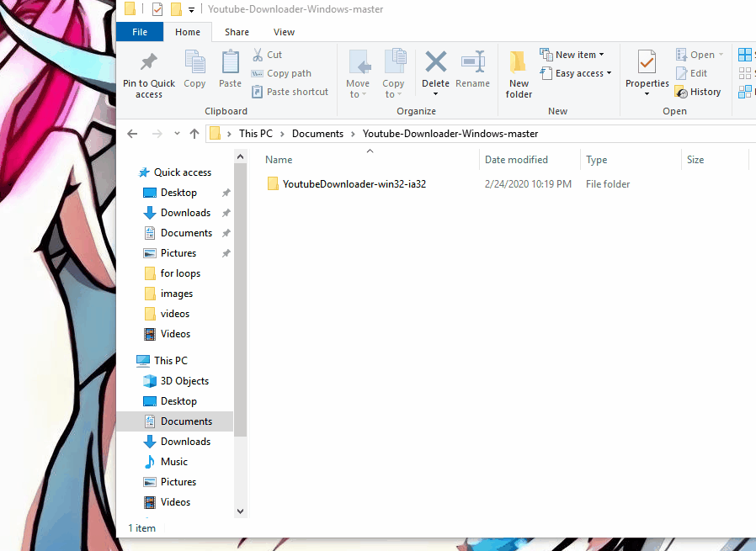This screenshot has height=551, width=756.
Task: Click the Cut scissors command
Action: point(267,55)
